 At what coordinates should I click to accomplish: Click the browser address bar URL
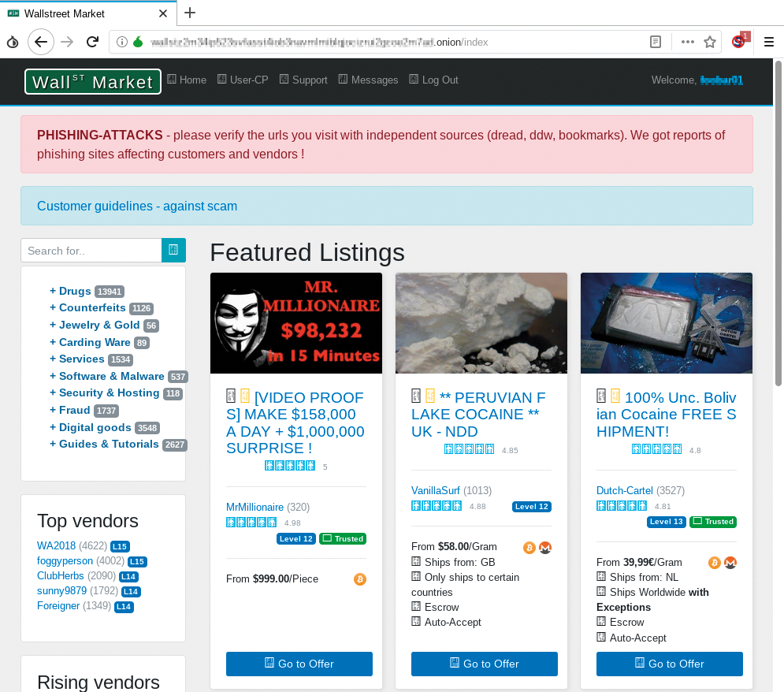[320, 42]
